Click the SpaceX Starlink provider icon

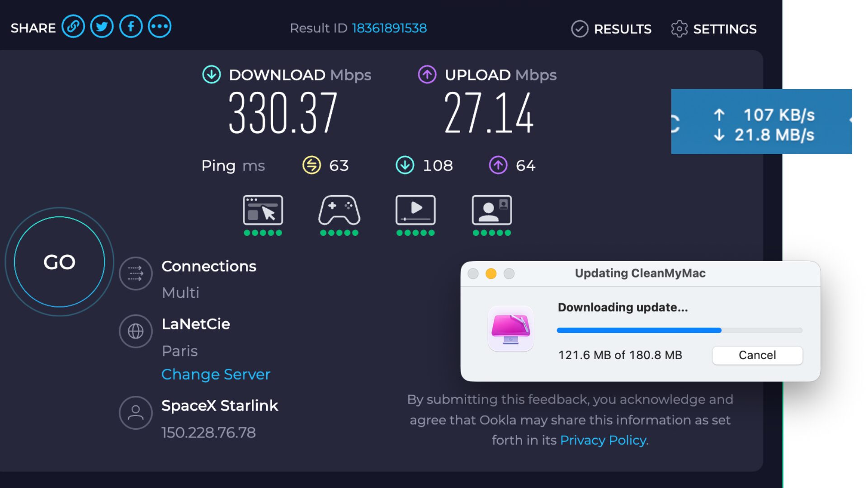136,413
